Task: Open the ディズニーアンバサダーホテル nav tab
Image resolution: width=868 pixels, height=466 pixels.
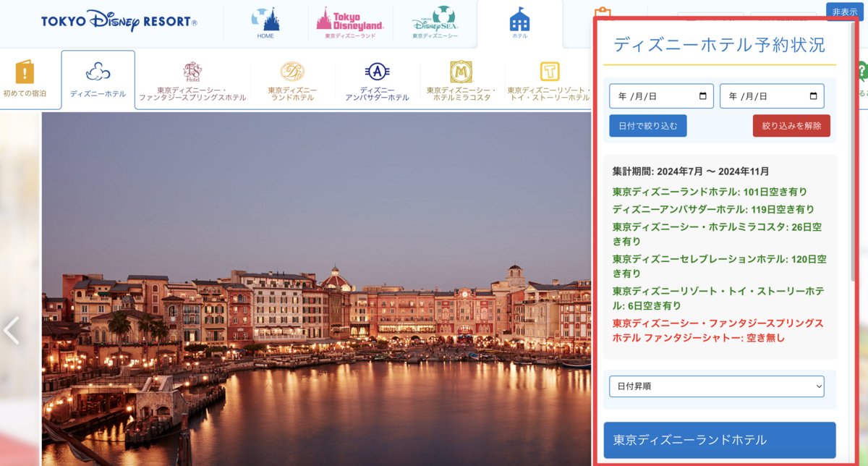Action: tap(377, 81)
